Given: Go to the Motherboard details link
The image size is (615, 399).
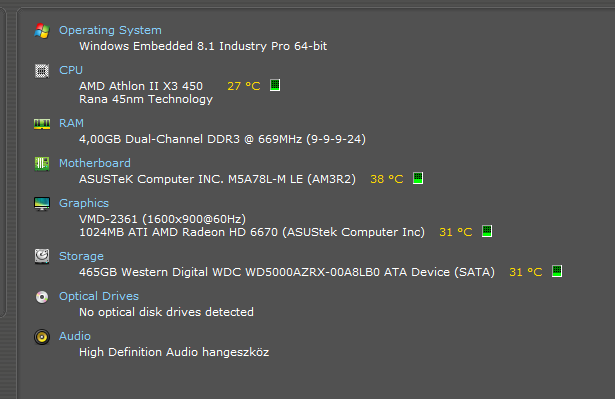Looking at the screenshot, I should tap(95, 163).
